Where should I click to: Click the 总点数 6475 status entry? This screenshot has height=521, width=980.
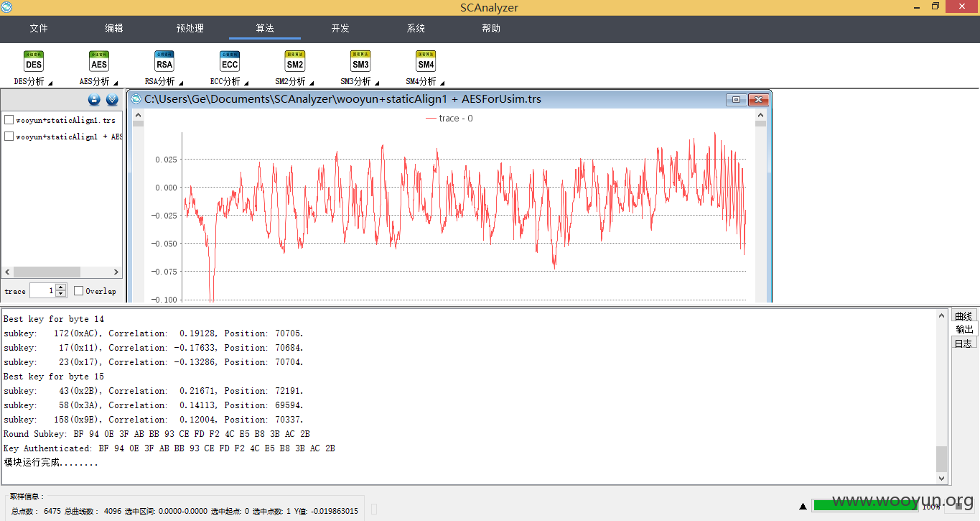[x=36, y=511]
